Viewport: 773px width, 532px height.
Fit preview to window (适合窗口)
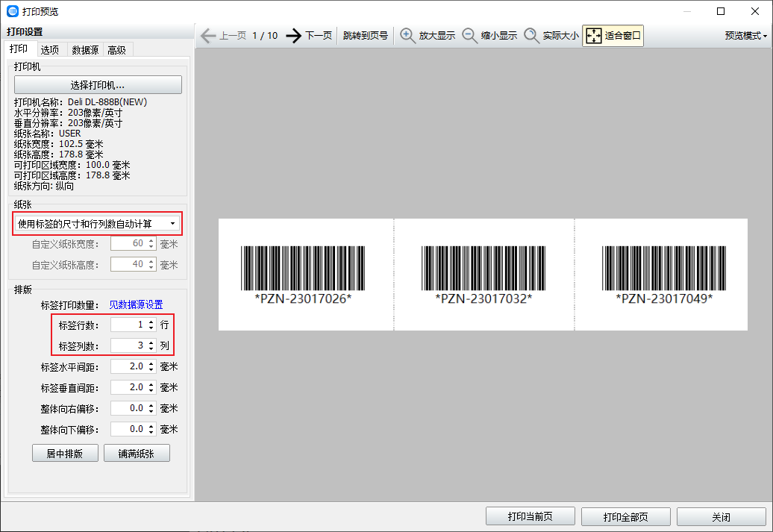point(613,36)
